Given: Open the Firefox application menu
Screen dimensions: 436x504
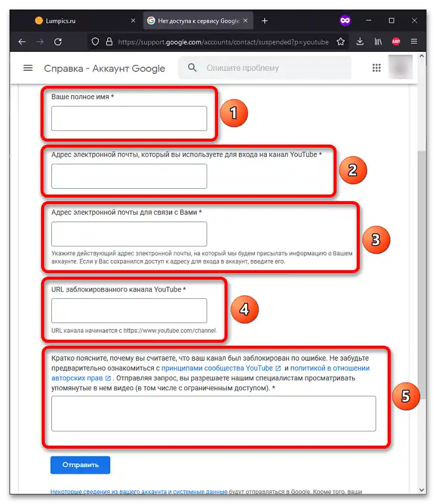Looking at the screenshot, I should (x=414, y=42).
